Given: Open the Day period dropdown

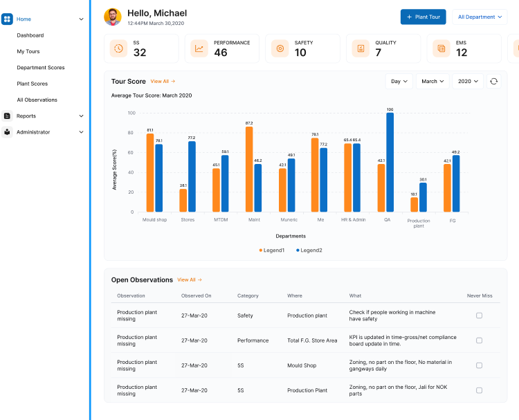Looking at the screenshot, I should 399,82.
